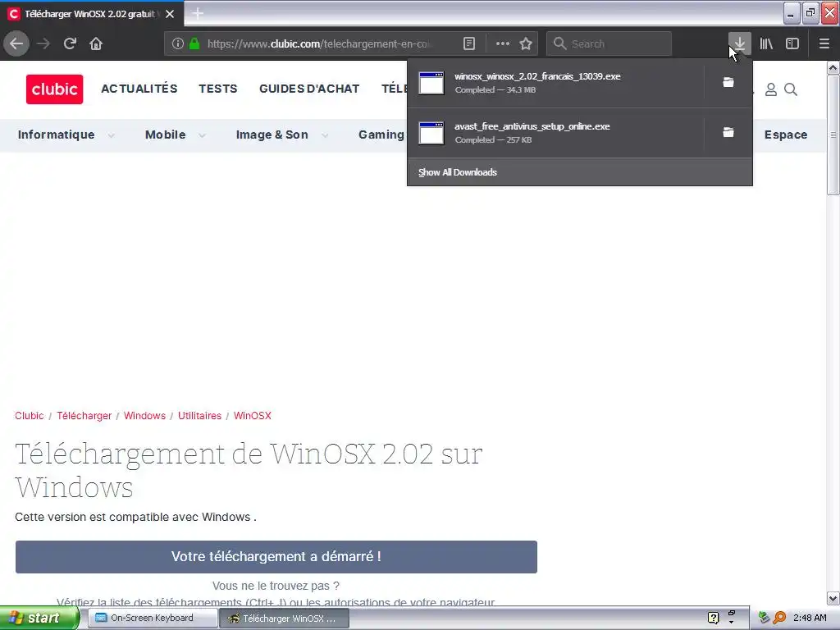Open containing folder for winosx exe download
The height and width of the screenshot is (630, 840).
coord(728,82)
